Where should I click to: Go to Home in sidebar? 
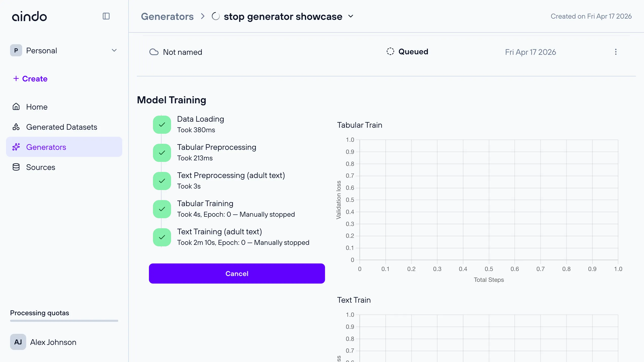pos(64,107)
